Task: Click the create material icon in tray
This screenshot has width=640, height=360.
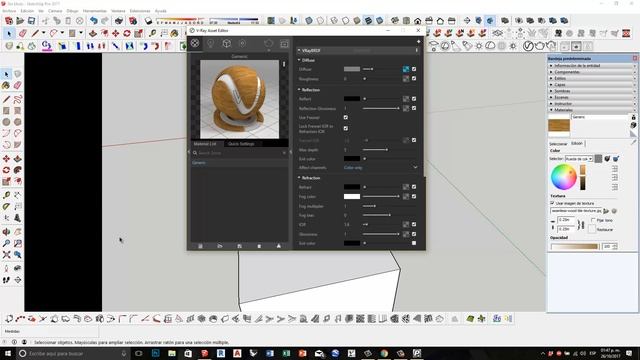Action: coord(633,125)
